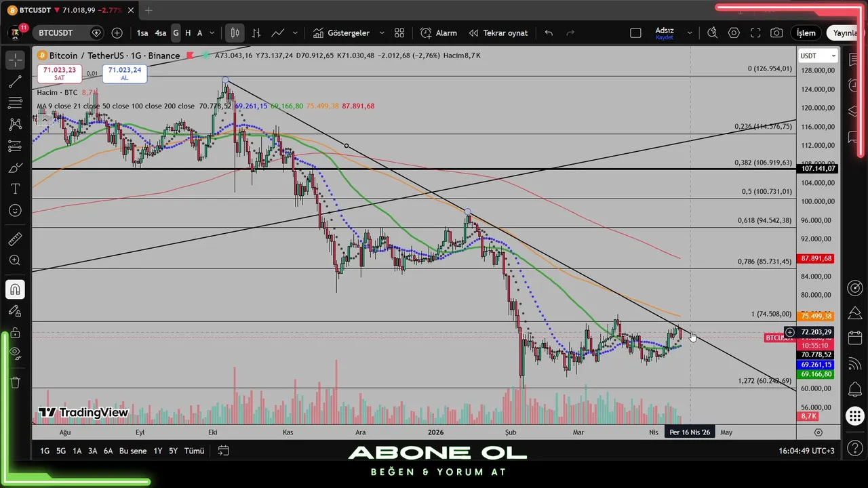This screenshot has width=868, height=488.
Task: Open the forecasting and measurement tools
Action: coord(15,146)
